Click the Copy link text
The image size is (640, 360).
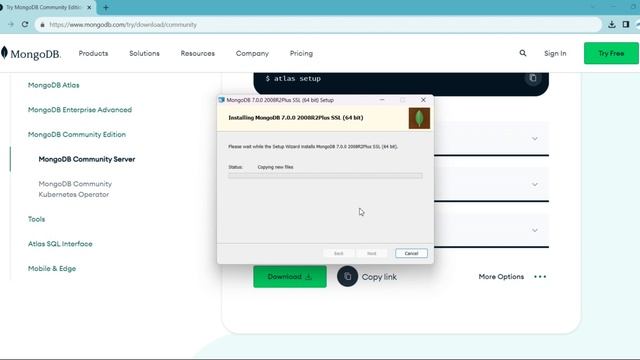click(379, 277)
